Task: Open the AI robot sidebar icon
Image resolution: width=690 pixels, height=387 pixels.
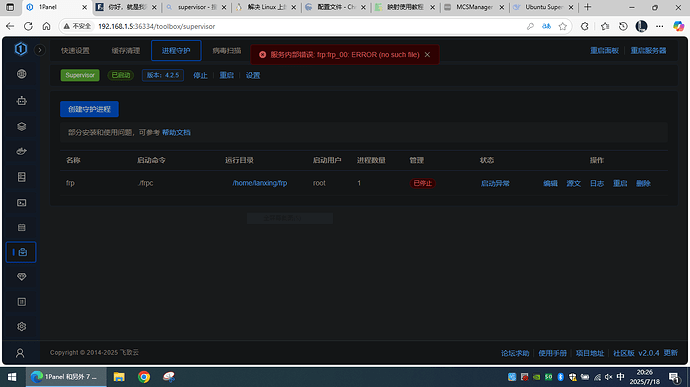Action: click(x=21, y=101)
